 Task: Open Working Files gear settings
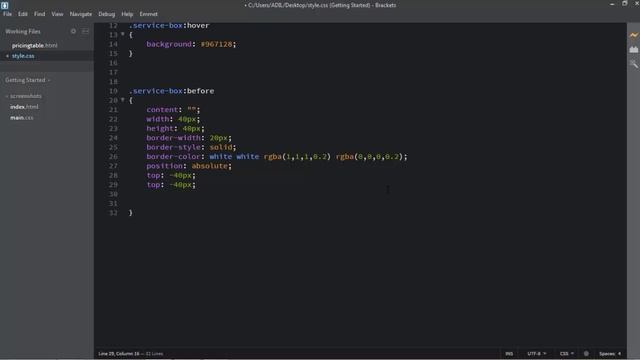(73, 31)
